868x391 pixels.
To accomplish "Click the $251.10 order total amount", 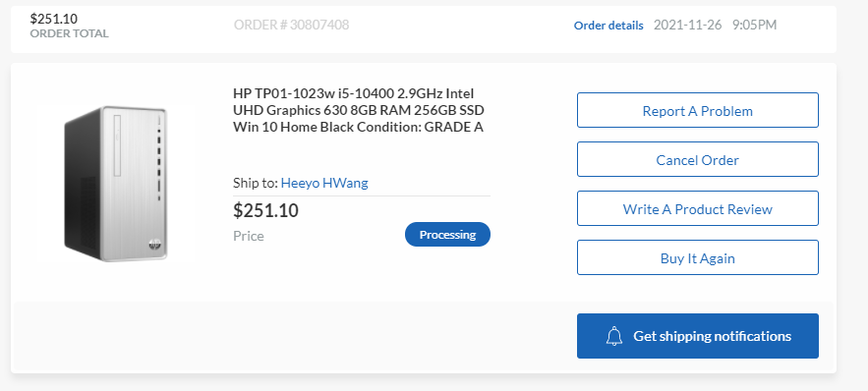I will pyautogui.click(x=54, y=19).
